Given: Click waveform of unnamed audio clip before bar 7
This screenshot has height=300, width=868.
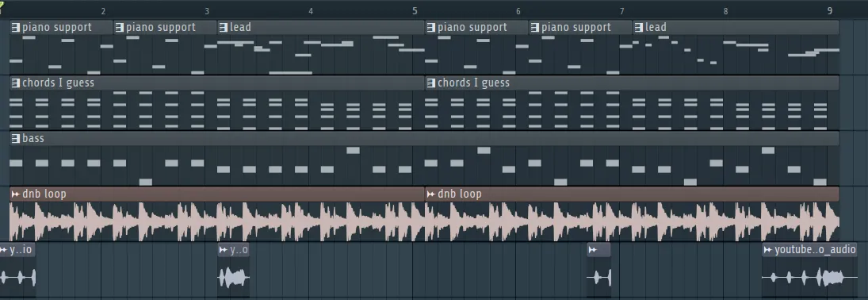Looking at the screenshot, I should pyautogui.click(x=599, y=277).
